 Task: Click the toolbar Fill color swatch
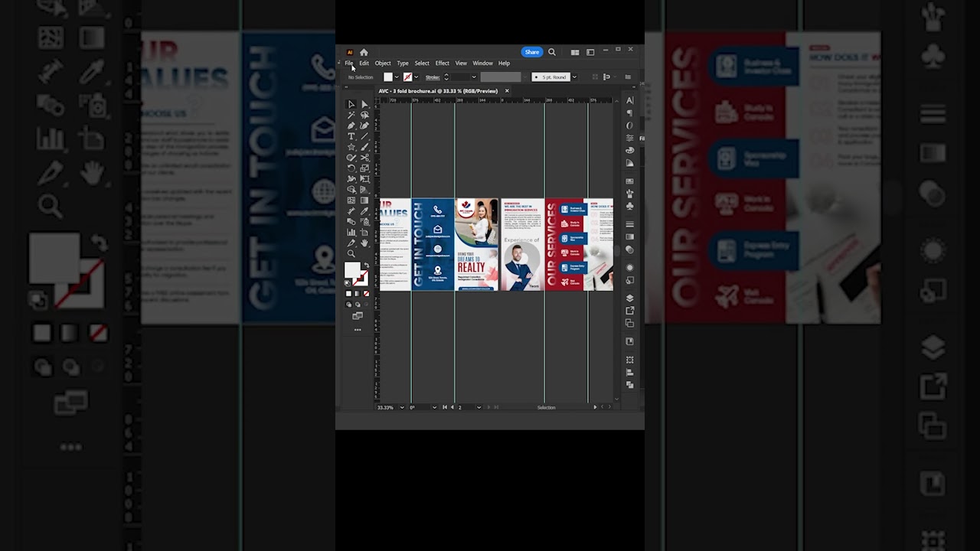pyautogui.click(x=352, y=269)
